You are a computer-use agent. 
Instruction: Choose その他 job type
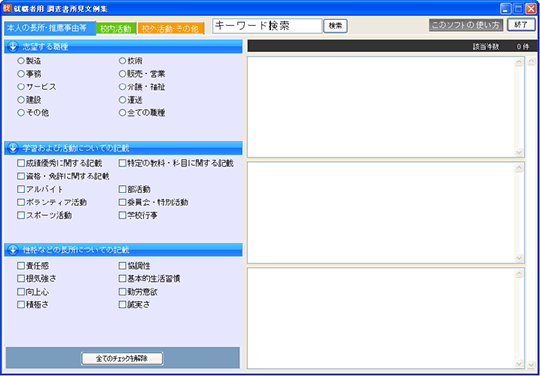point(21,113)
